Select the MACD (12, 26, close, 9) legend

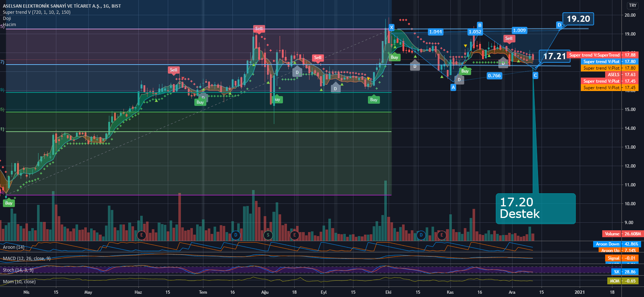click(x=27, y=259)
